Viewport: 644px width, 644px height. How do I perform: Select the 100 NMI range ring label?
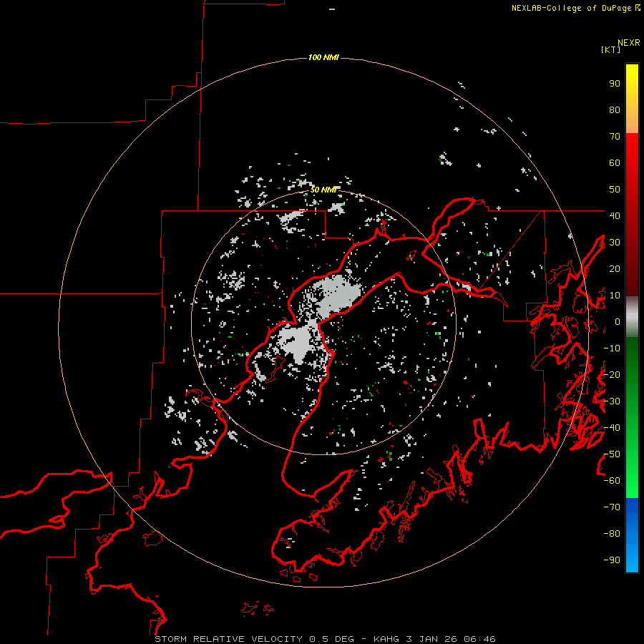tap(323, 57)
